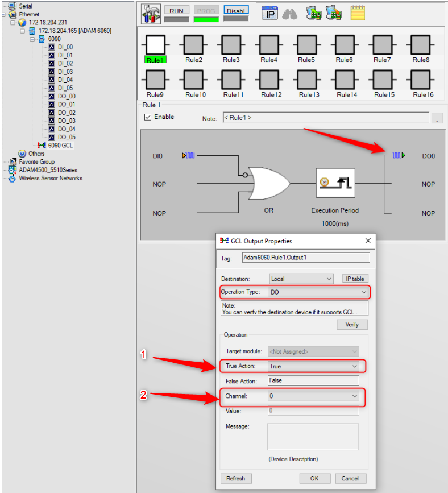Click the Disable mode toggle button

click(x=236, y=10)
